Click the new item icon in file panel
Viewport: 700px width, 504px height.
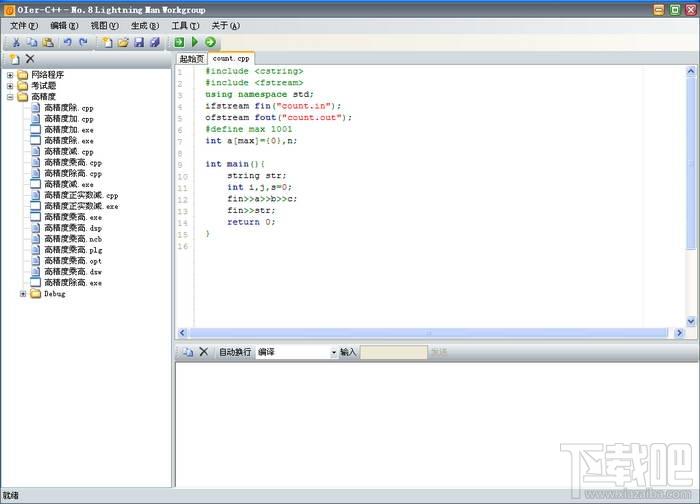pos(14,59)
